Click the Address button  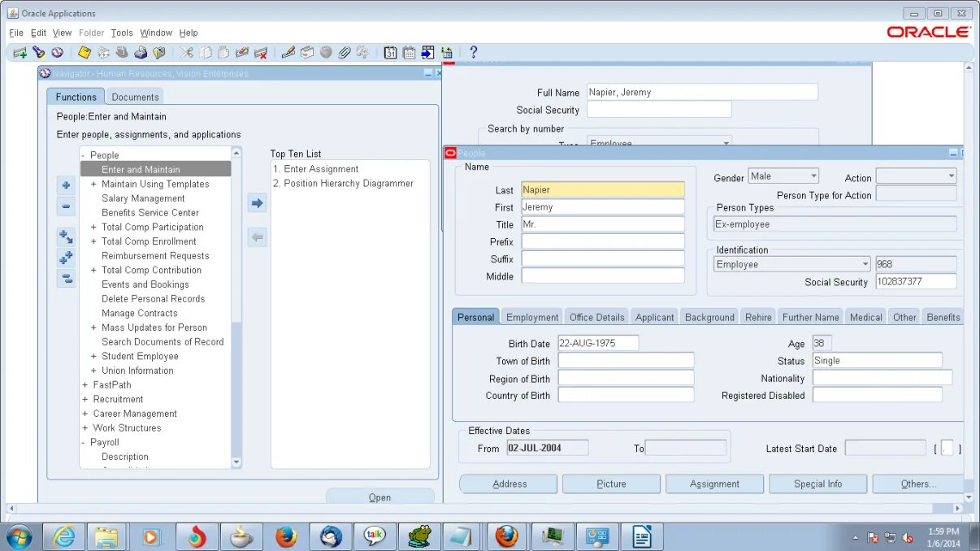click(509, 484)
